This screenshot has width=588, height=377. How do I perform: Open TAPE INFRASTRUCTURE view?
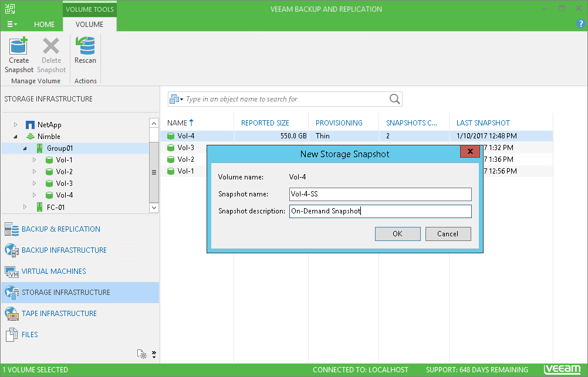[59, 313]
